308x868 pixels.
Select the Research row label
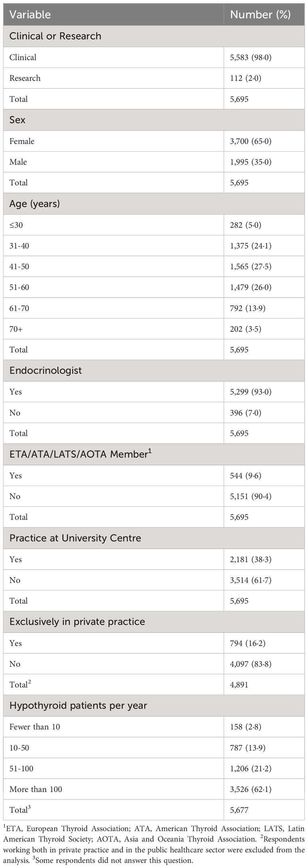point(25,78)
